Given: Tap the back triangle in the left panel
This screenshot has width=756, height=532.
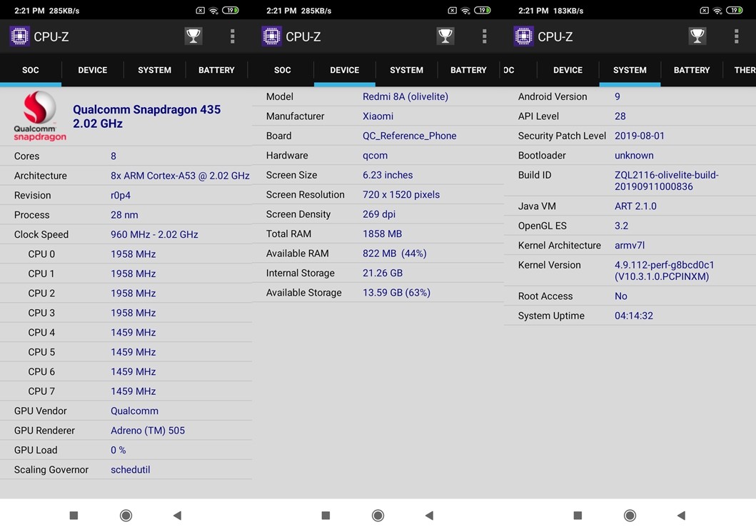Looking at the screenshot, I should click(178, 516).
